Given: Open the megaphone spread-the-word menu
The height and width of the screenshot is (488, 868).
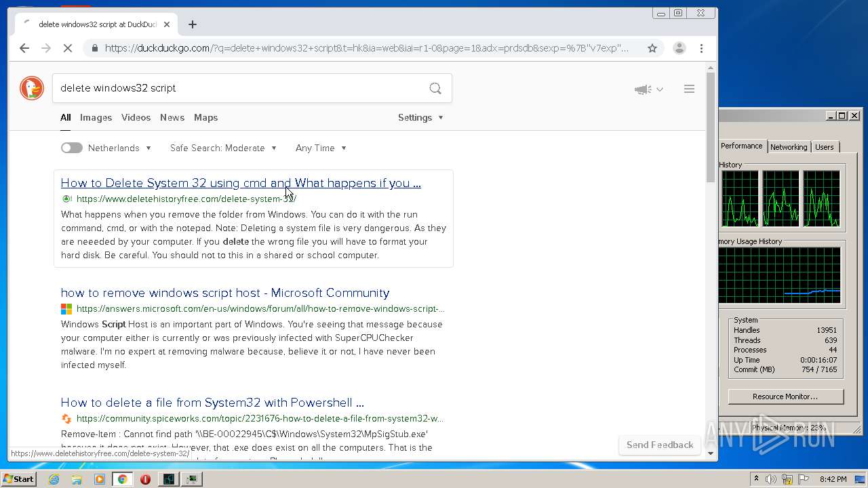Looking at the screenshot, I should (648, 89).
